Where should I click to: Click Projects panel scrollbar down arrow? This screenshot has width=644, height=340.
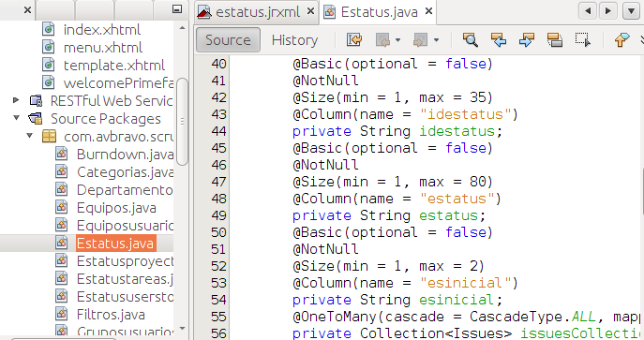point(182,329)
